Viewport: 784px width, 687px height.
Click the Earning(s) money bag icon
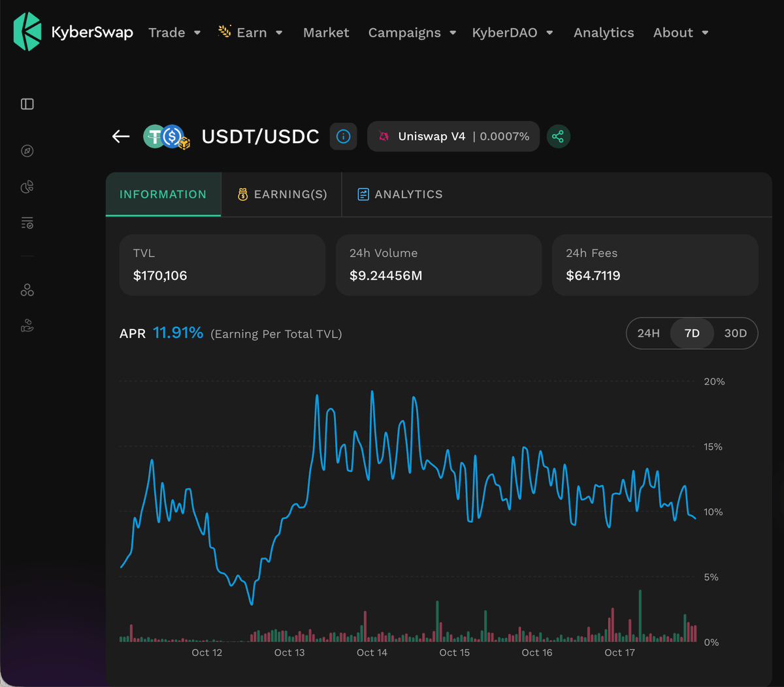(243, 194)
